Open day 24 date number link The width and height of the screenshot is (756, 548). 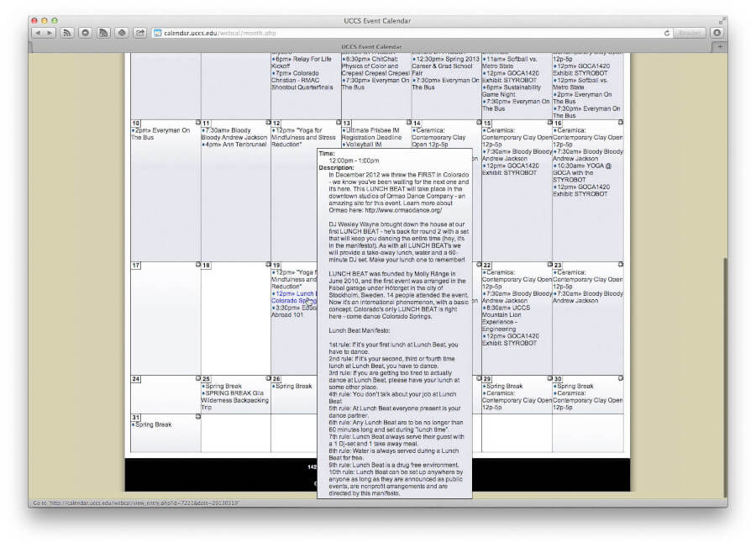[x=136, y=379]
